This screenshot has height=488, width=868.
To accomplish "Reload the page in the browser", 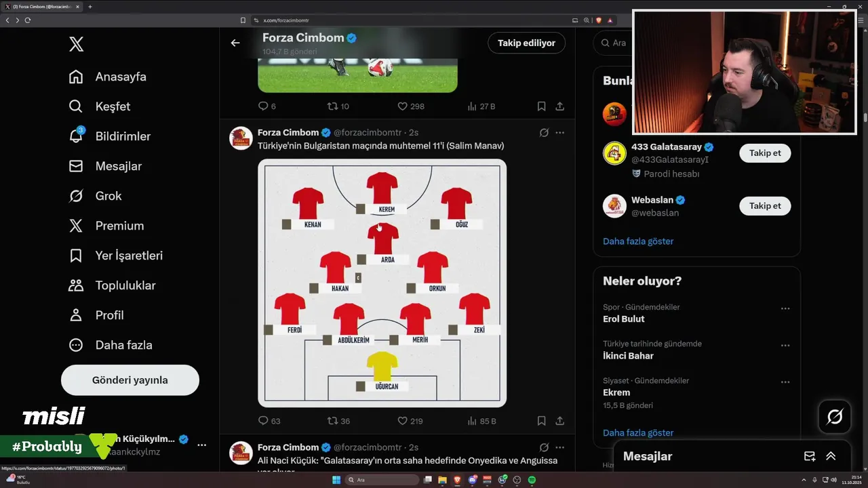I will pyautogui.click(x=28, y=20).
